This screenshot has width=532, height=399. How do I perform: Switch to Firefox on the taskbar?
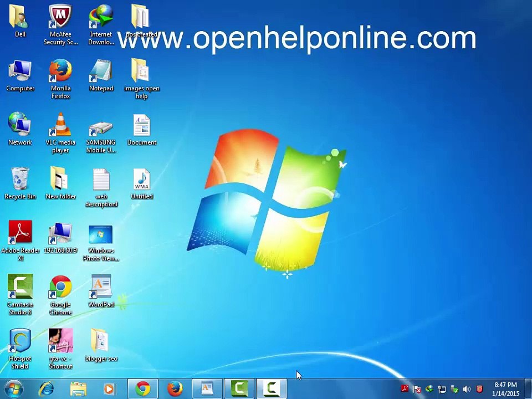point(175,389)
